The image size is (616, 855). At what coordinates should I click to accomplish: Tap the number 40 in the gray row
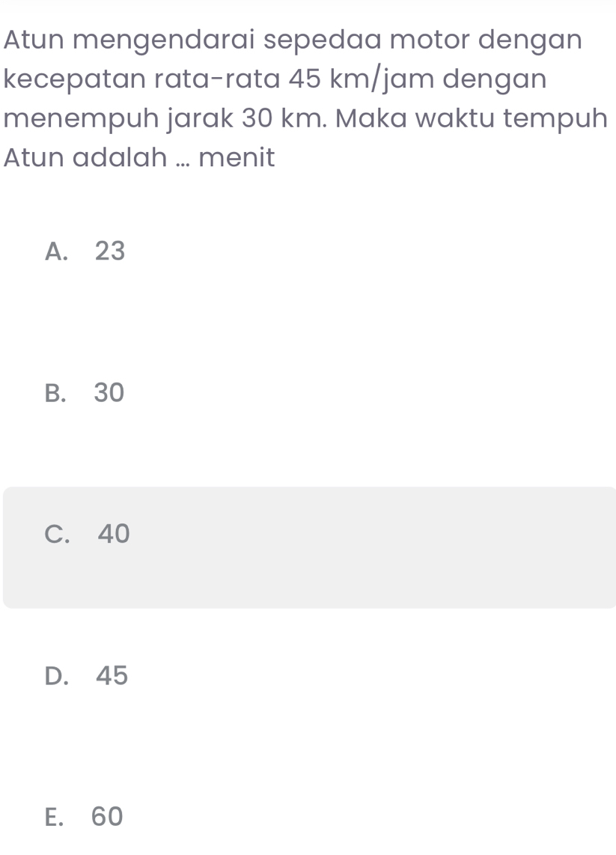click(114, 534)
